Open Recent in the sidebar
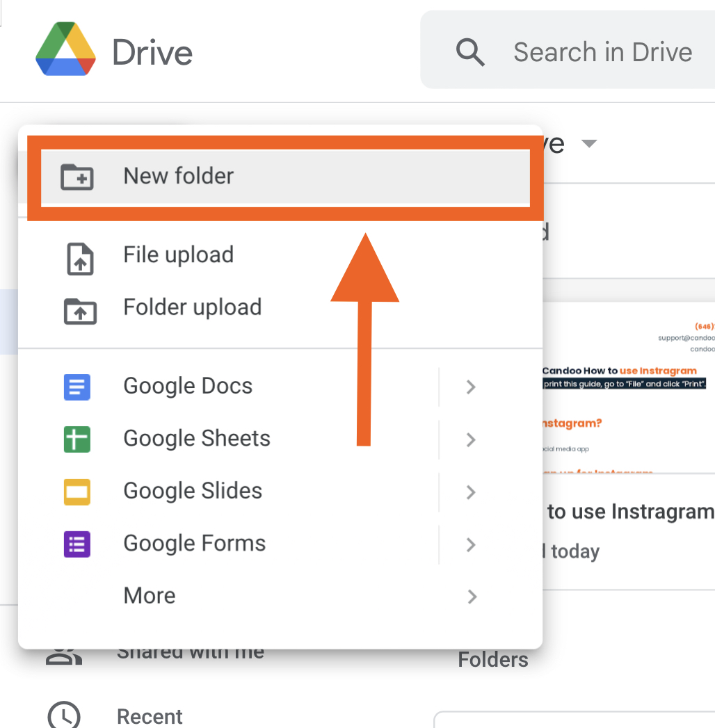 (x=150, y=717)
